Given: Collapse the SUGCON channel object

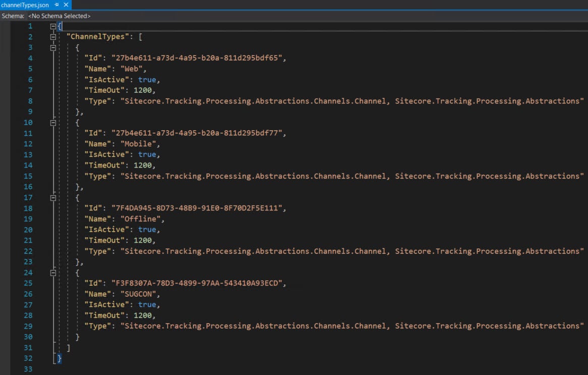Looking at the screenshot, I should tap(52, 272).
